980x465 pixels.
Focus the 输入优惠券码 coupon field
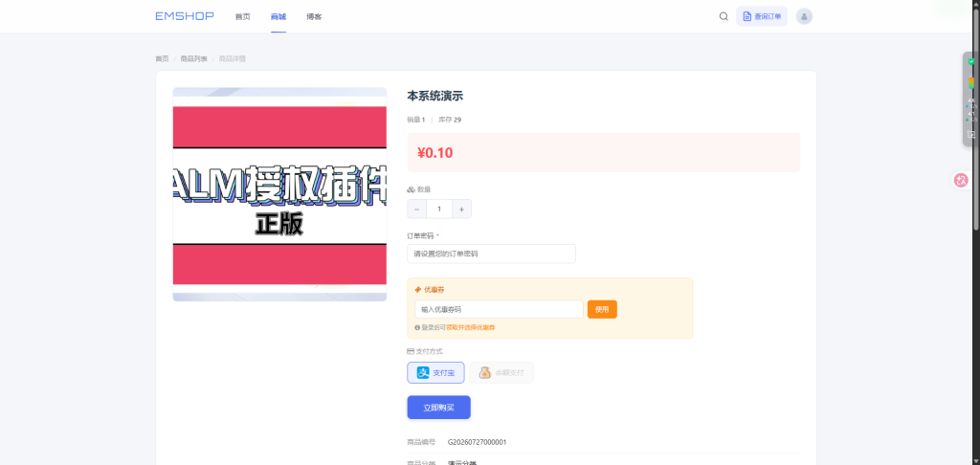(499, 309)
